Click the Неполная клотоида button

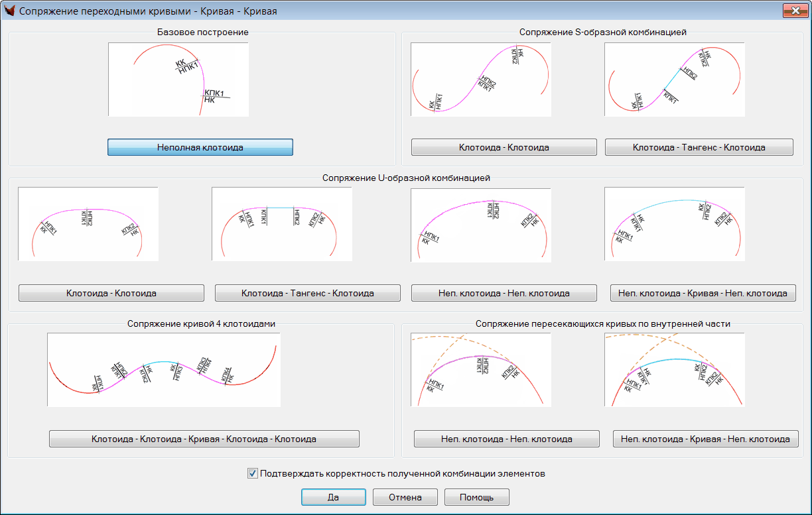point(200,147)
